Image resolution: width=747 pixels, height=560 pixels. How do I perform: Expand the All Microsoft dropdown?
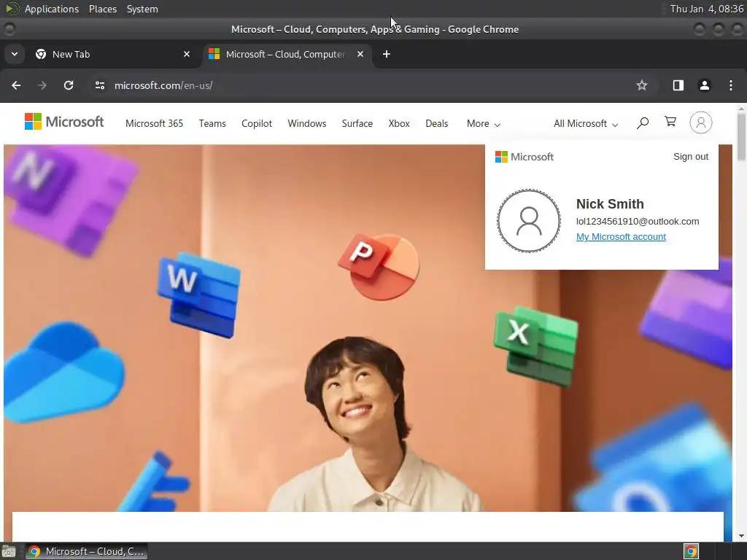click(586, 124)
